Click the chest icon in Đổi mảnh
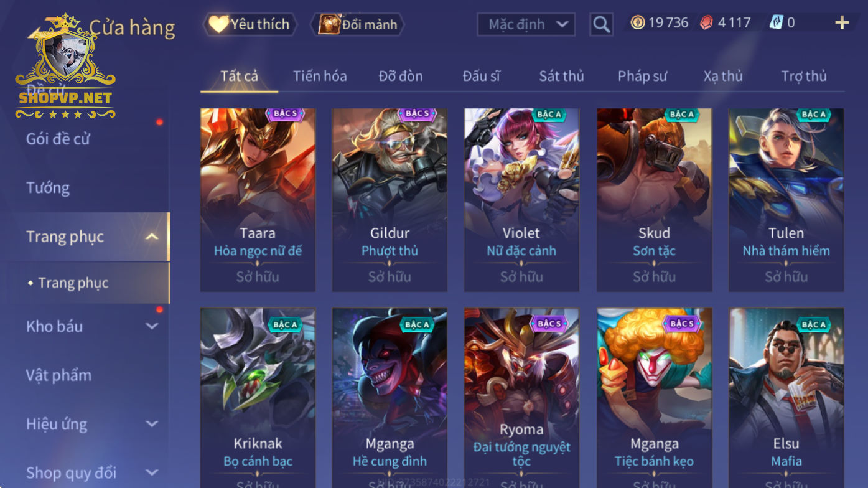868x488 pixels. pyautogui.click(x=329, y=24)
